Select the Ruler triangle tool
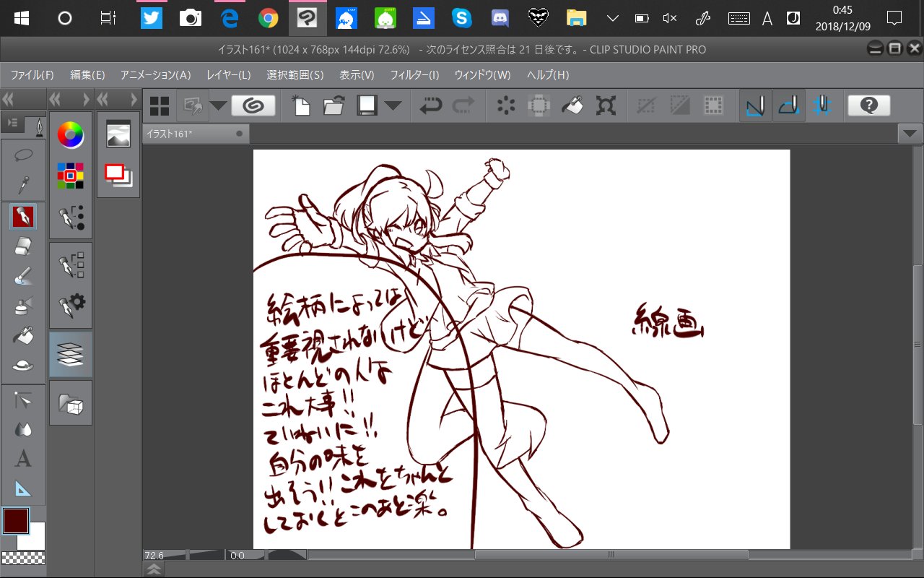This screenshot has width=924, height=578. [23, 489]
